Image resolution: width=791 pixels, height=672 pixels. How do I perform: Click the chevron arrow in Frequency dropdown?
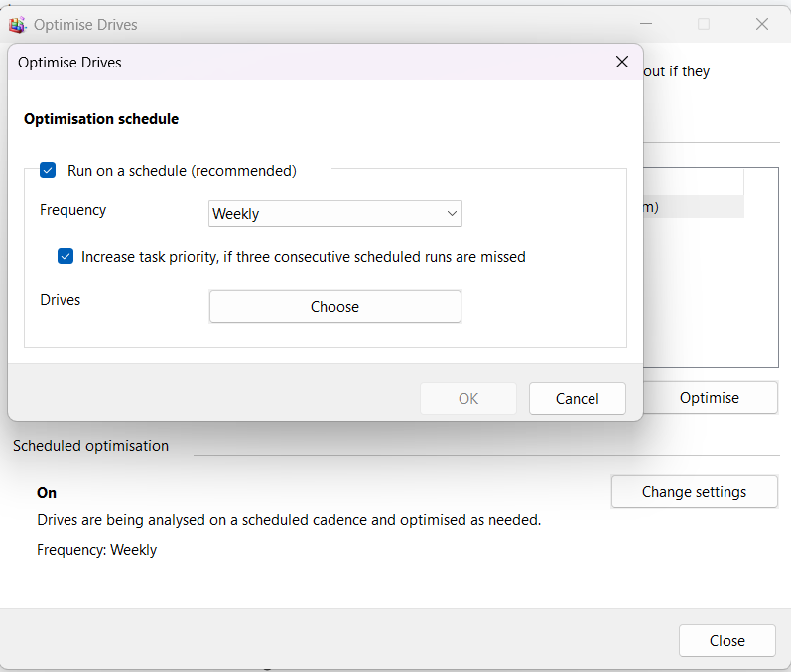pos(452,213)
